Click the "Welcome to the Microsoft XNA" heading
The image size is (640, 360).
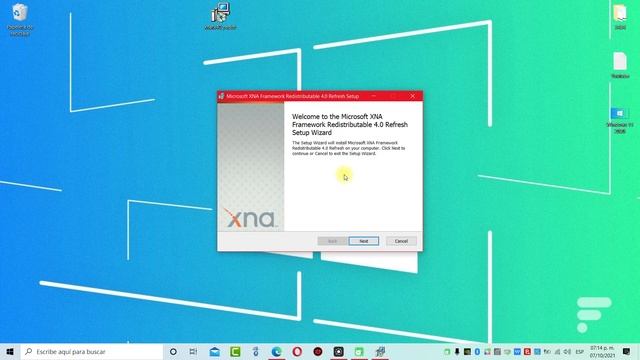pos(350,124)
